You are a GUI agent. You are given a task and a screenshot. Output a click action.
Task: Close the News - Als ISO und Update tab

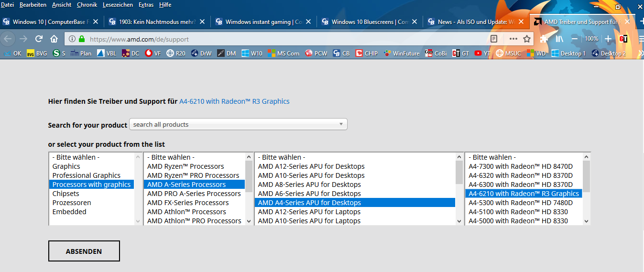[520, 22]
